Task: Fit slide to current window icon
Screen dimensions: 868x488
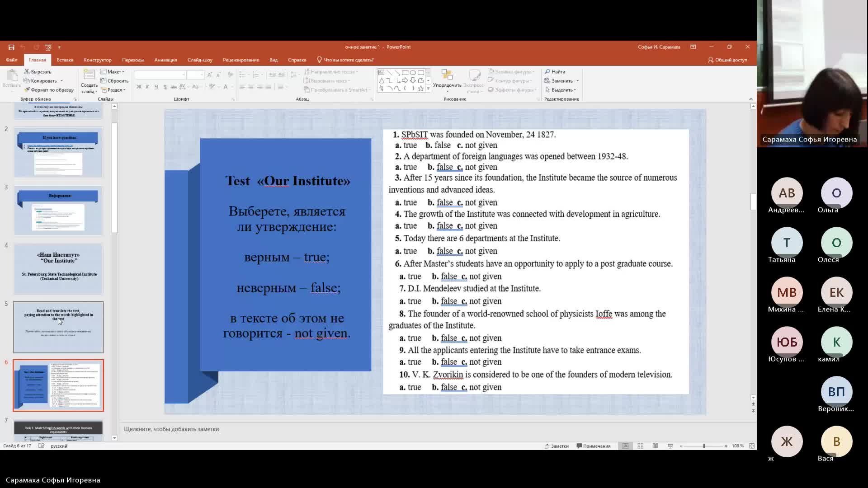Action: point(752,446)
